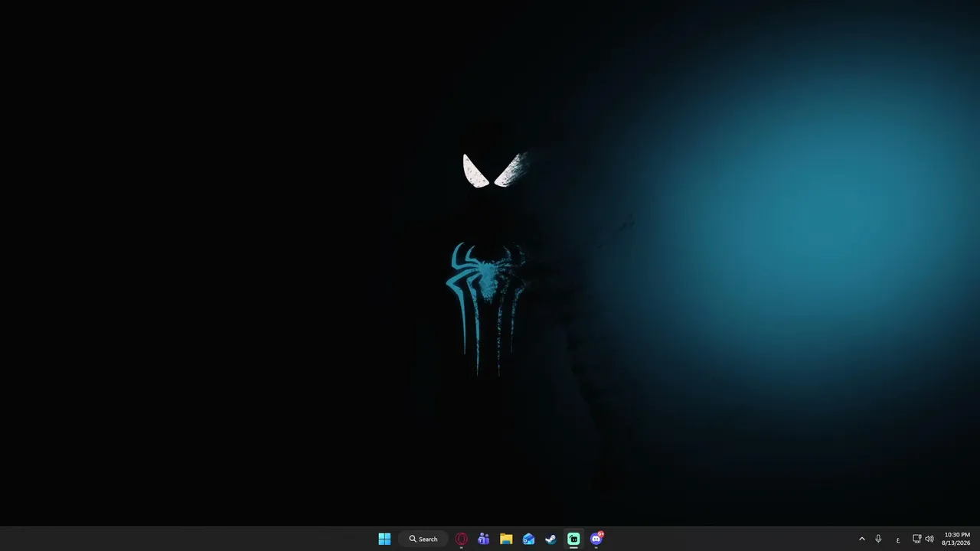Open the Windows Start menu
This screenshot has width=980, height=551.
pos(384,539)
